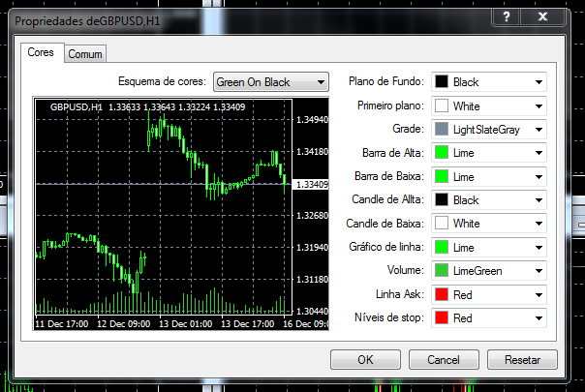Click the Plano de Fundo label
Viewport: 585px width, 392px height.
point(386,81)
